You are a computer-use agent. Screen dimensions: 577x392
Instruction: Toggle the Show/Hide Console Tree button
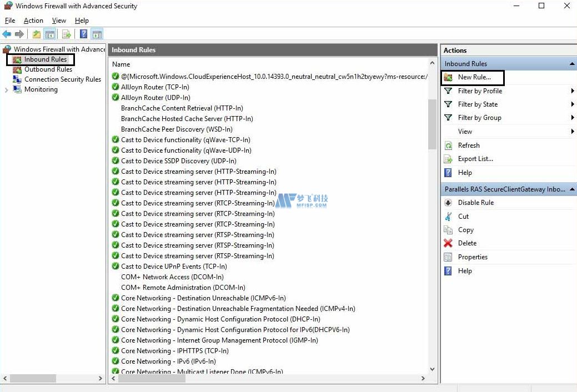click(50, 34)
